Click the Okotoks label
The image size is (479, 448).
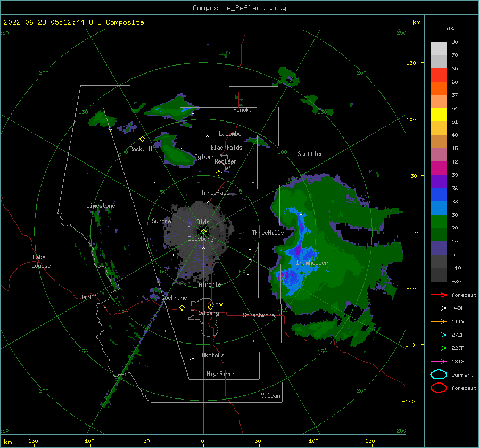click(213, 355)
